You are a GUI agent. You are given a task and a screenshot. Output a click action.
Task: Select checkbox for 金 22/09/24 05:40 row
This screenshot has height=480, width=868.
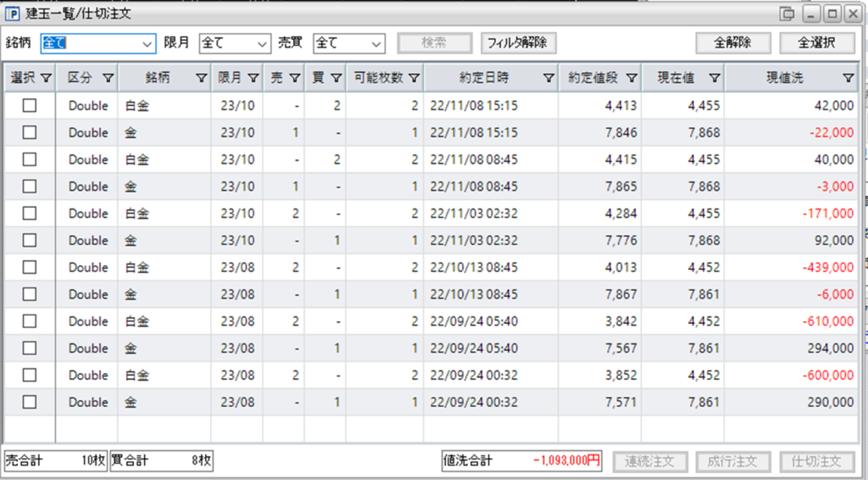pos(30,349)
